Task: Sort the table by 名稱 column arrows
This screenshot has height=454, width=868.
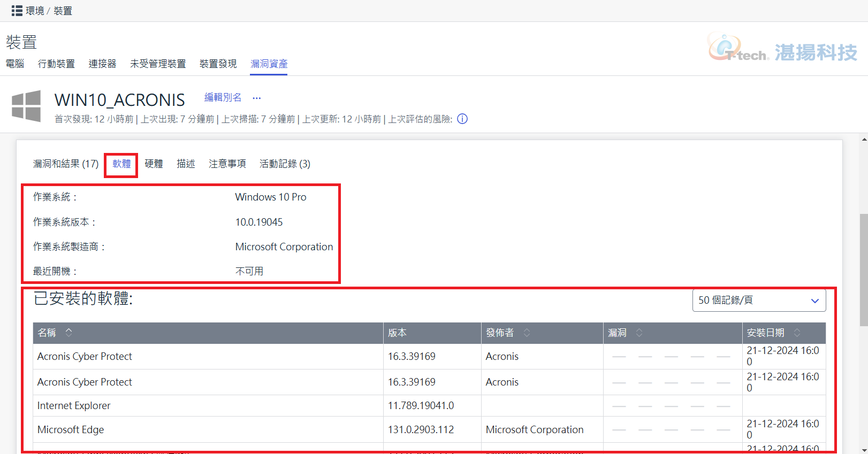Action: 69,333
